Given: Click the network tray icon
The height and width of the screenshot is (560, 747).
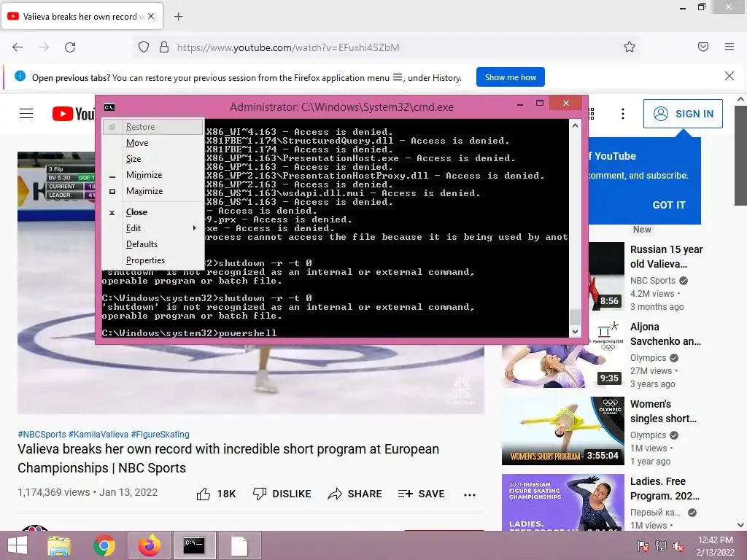Looking at the screenshot, I should tap(661, 546).
